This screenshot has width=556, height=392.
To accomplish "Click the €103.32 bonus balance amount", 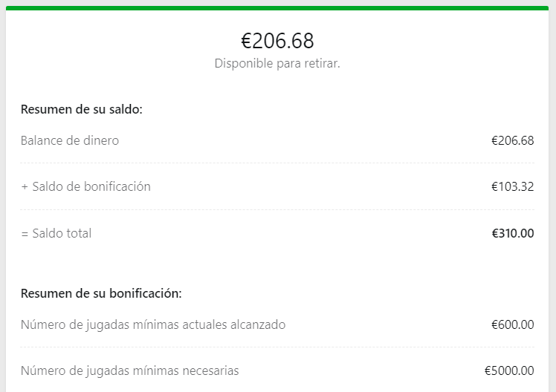I will [x=513, y=186].
